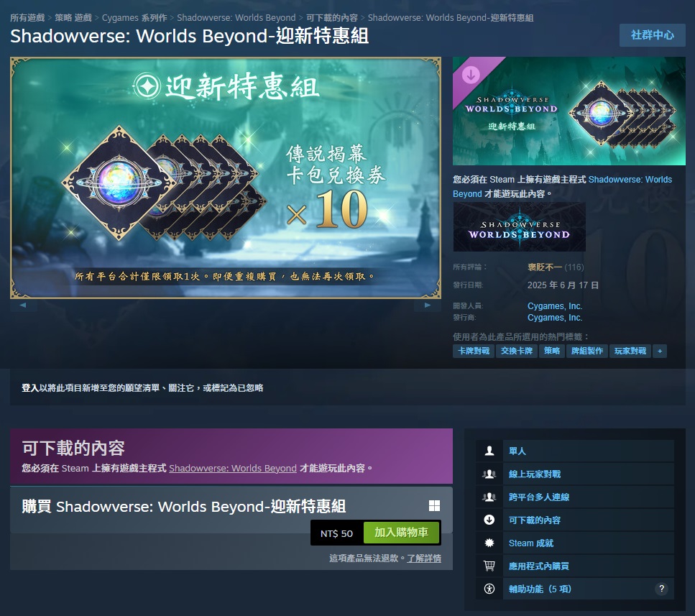Viewport: 695px width, 616px height.
Task: Open the 社群中心 community hub
Action: pyautogui.click(x=653, y=35)
